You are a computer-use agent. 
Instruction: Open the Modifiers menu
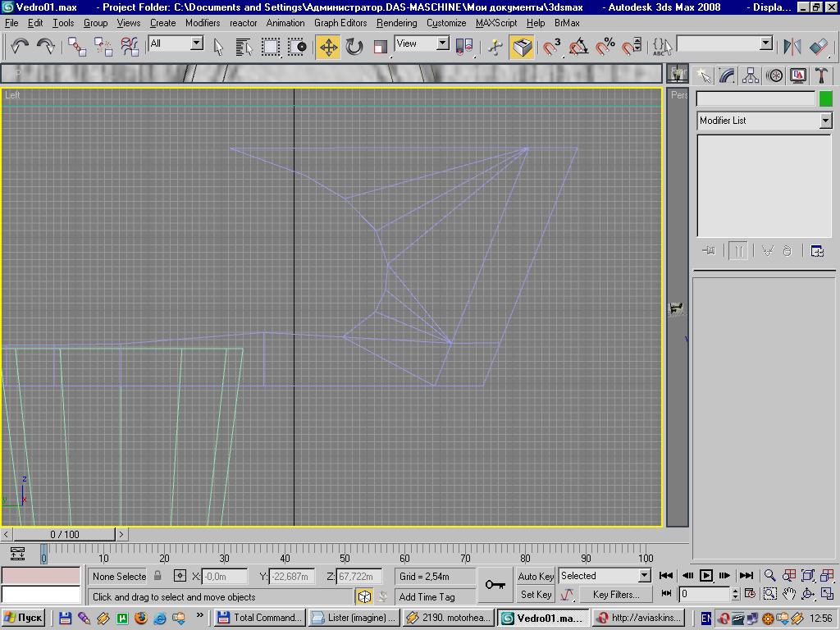(203, 23)
